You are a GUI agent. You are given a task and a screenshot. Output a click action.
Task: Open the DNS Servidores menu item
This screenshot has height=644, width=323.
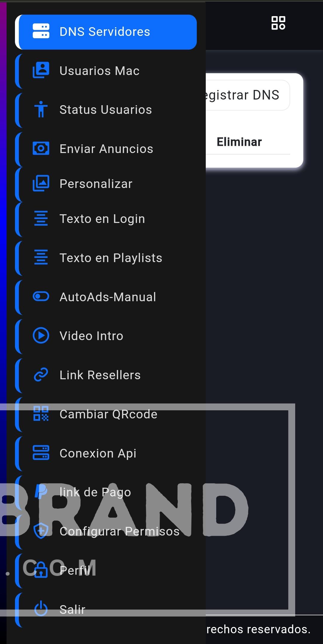(106, 32)
